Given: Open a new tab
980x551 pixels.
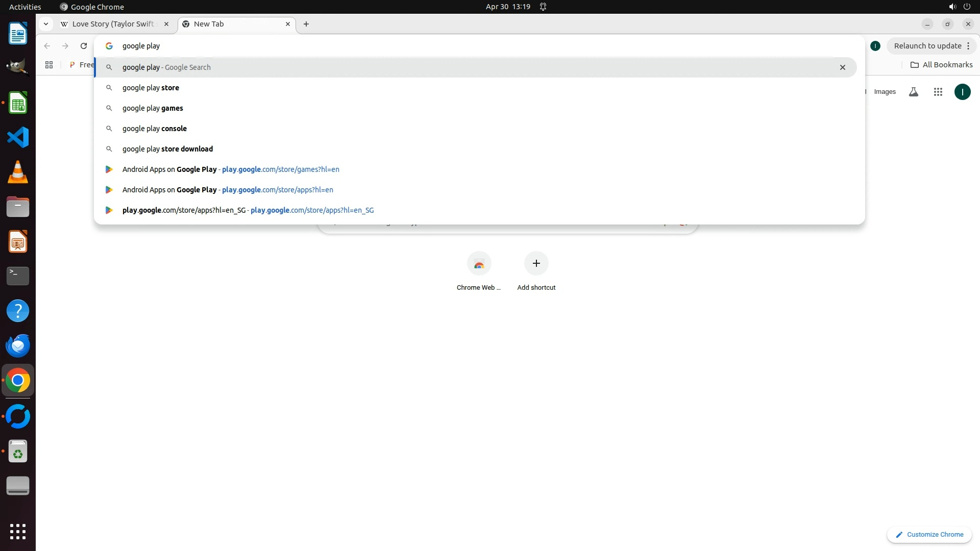Looking at the screenshot, I should click(x=306, y=24).
